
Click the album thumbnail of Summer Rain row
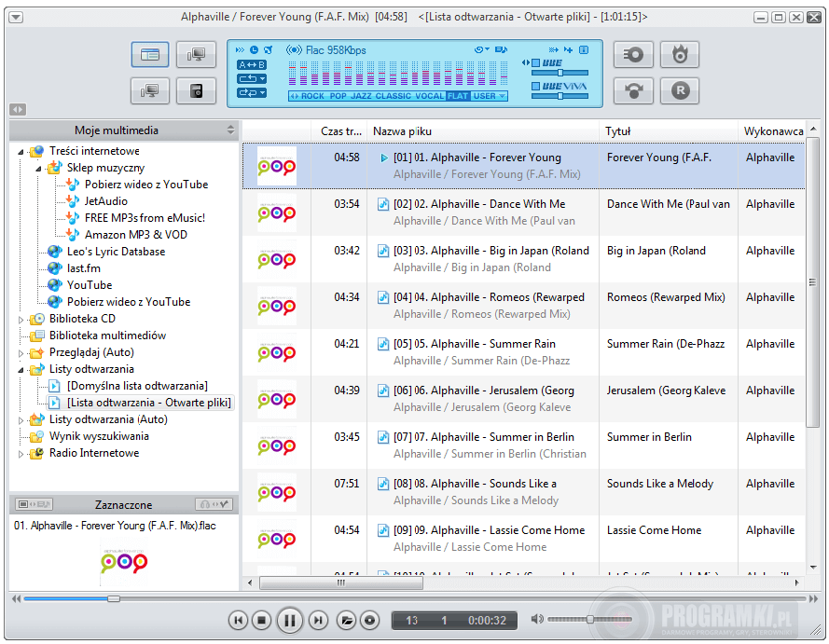pyautogui.click(x=277, y=352)
